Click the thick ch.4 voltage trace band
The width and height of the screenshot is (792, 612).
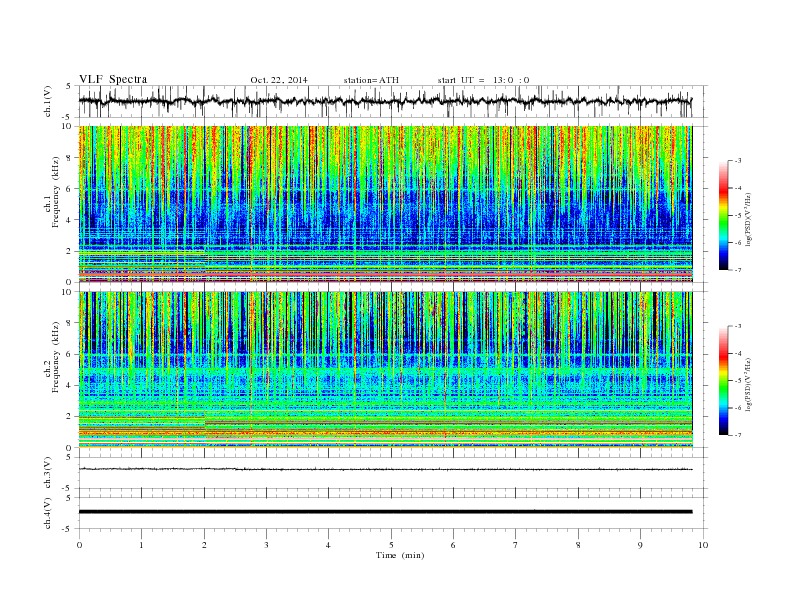click(385, 512)
